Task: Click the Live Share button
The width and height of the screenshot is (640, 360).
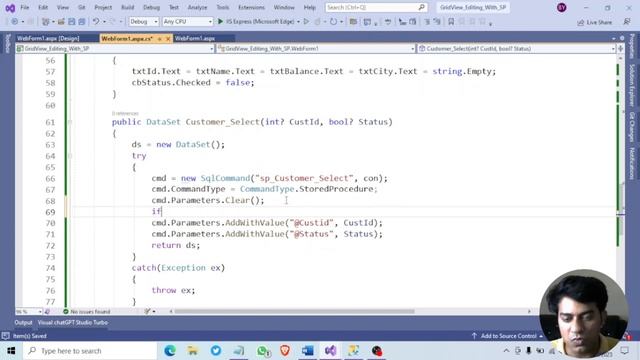Action: click(594, 22)
